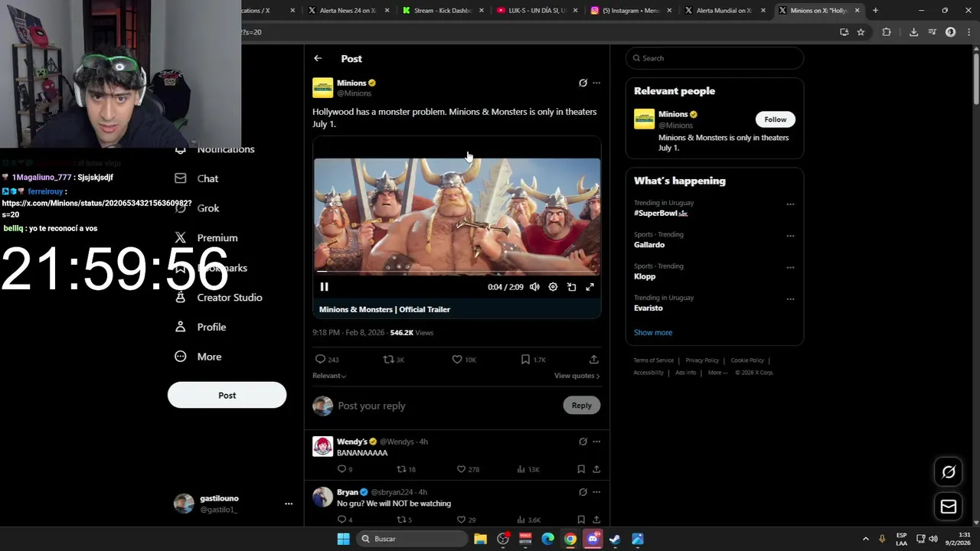Open More in the sidebar

(x=198, y=357)
